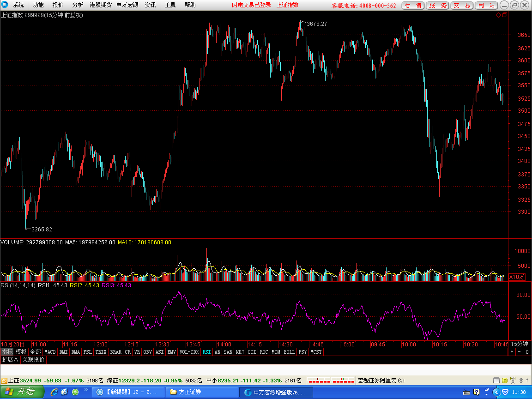Click the app logo icon at top-left

tap(5, 5)
